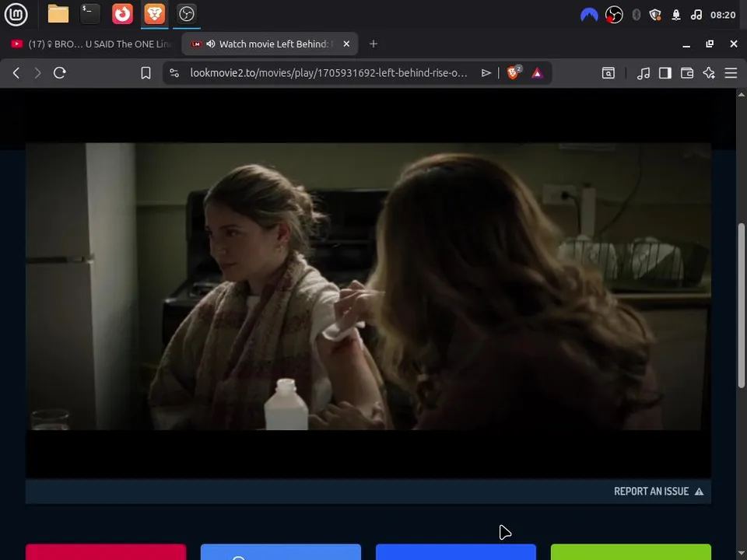Go back to the previous page
This screenshot has width=747, height=560.
click(x=16, y=73)
